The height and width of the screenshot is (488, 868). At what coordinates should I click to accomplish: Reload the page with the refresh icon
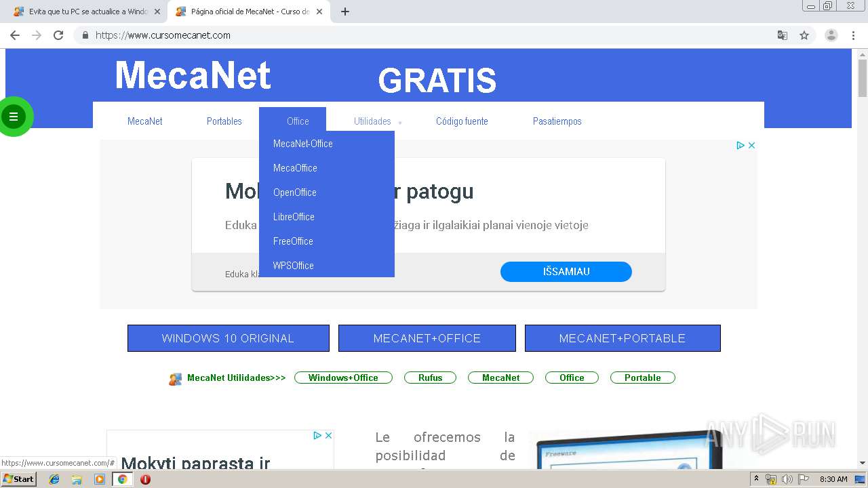pos(58,35)
